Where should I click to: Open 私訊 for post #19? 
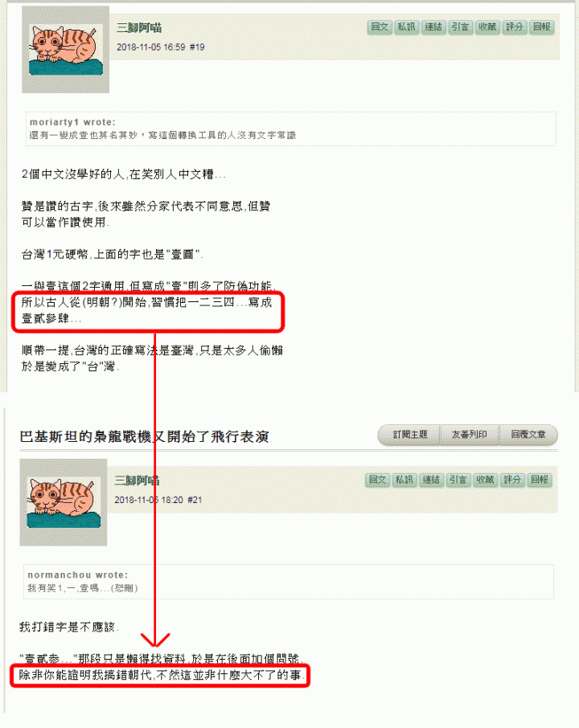tap(406, 27)
